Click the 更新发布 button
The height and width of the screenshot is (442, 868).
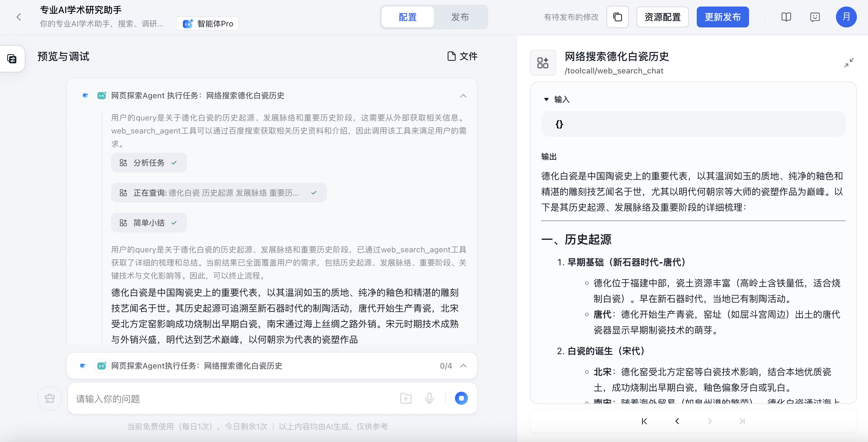click(723, 17)
